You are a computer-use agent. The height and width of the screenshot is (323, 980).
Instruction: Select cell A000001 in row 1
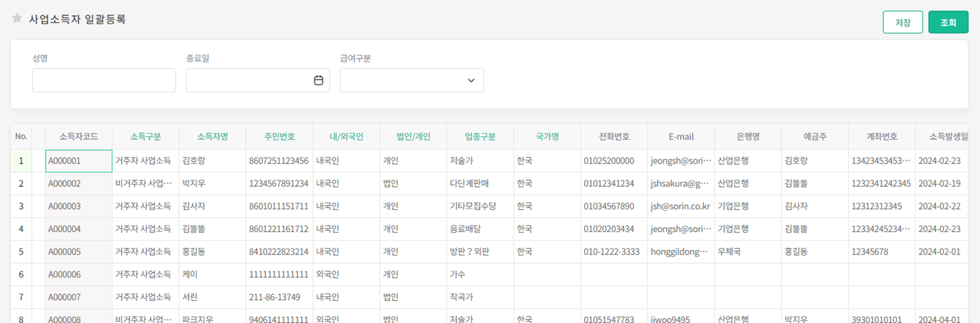point(78,161)
